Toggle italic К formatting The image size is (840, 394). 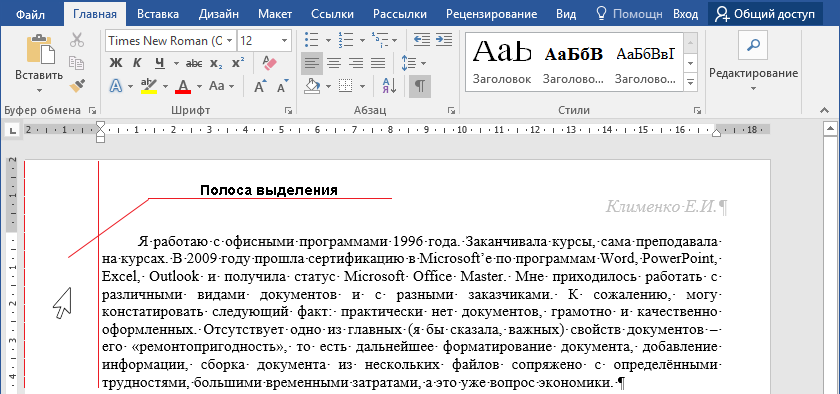click(x=137, y=63)
